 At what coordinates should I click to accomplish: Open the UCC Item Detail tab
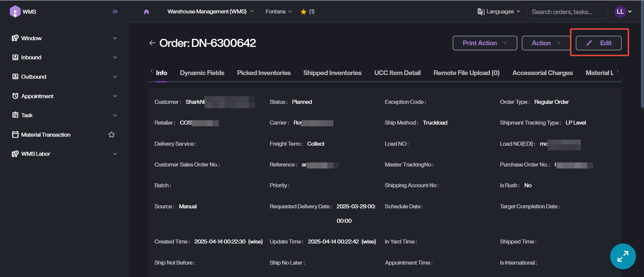(397, 73)
